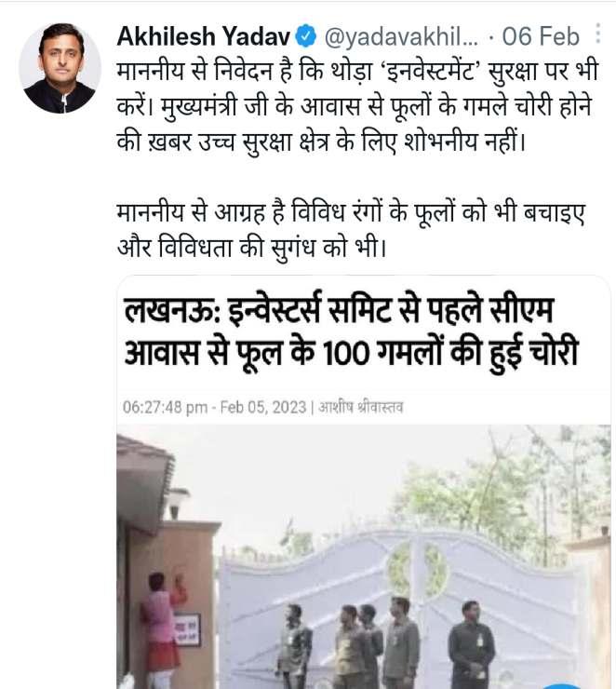Open the photo of the CM residence gate
Screen dimensions: 616x689
point(364,556)
